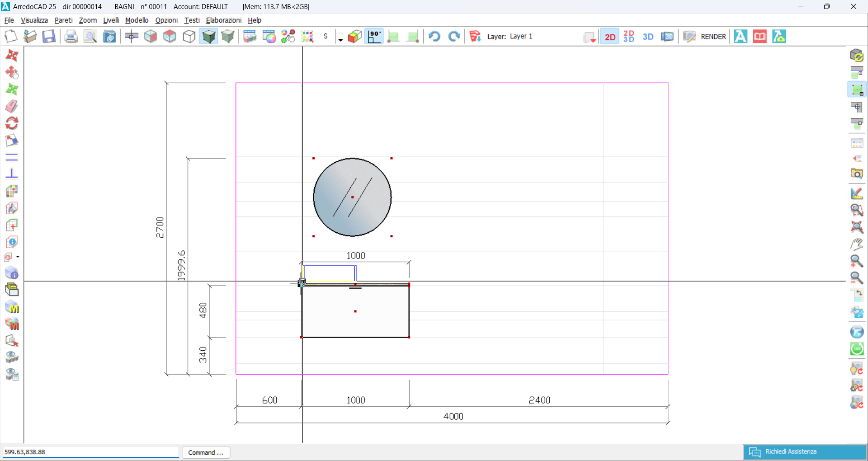The height and width of the screenshot is (461, 868).
Task: Create a new project with the blank page icon
Action: click(x=11, y=36)
